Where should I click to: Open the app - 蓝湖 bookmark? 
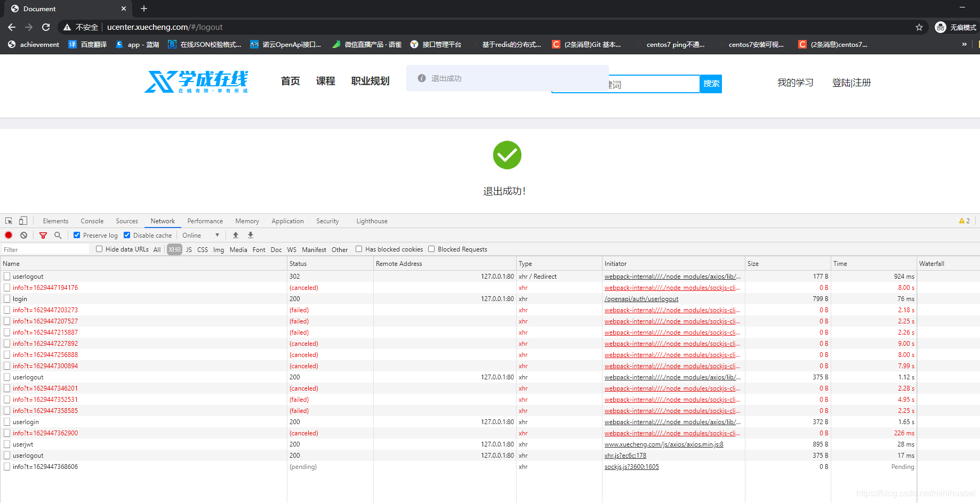pyautogui.click(x=138, y=45)
